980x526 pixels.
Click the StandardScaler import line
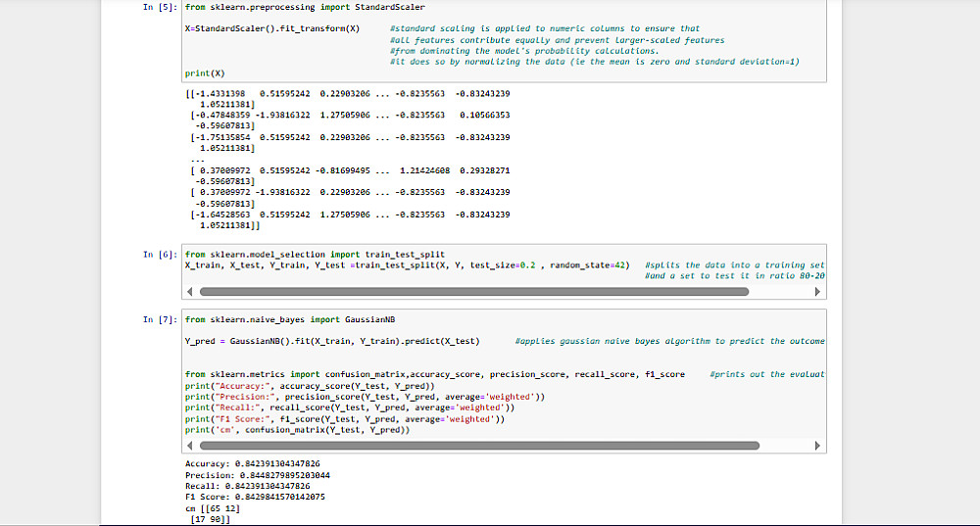pos(305,8)
